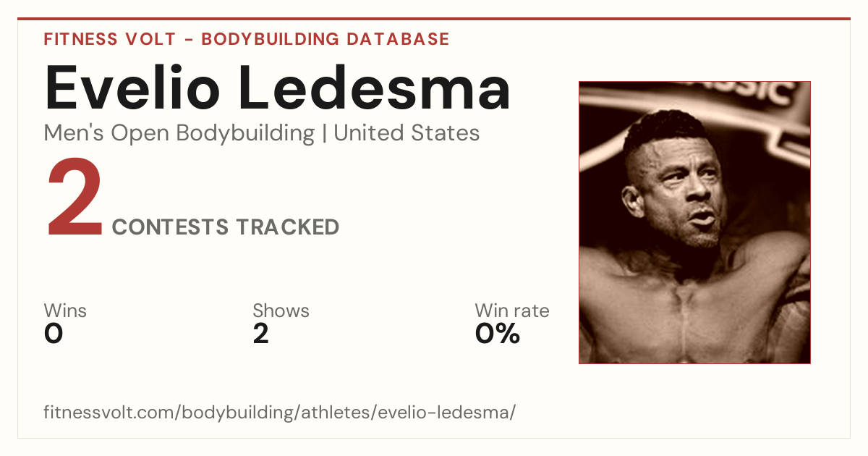Click the fitnessvolt.com athlete URL text

pyautogui.click(x=280, y=413)
